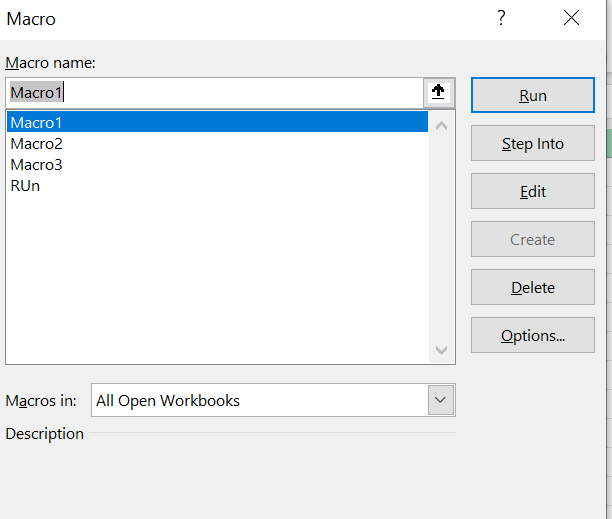Remove the macro using the Delete button
The width and height of the screenshot is (612, 519).
coord(532,288)
